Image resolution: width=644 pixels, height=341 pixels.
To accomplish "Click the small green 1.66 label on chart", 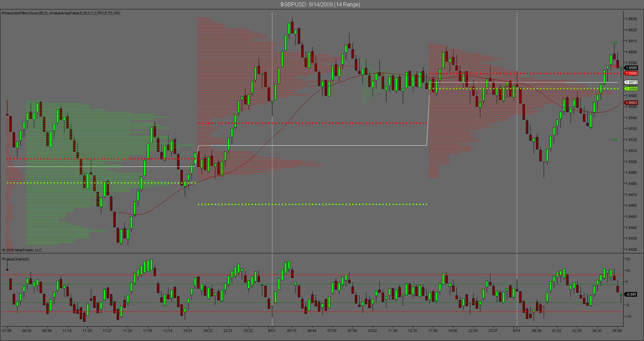I will coord(613,43).
